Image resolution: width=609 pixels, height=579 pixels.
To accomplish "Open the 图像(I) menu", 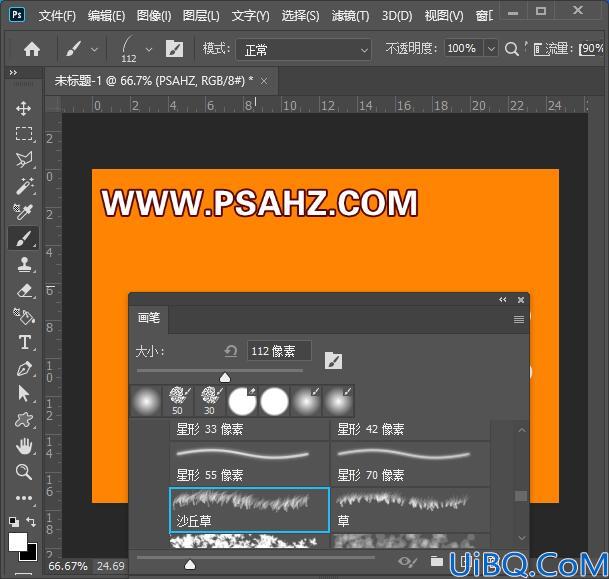I will point(154,16).
